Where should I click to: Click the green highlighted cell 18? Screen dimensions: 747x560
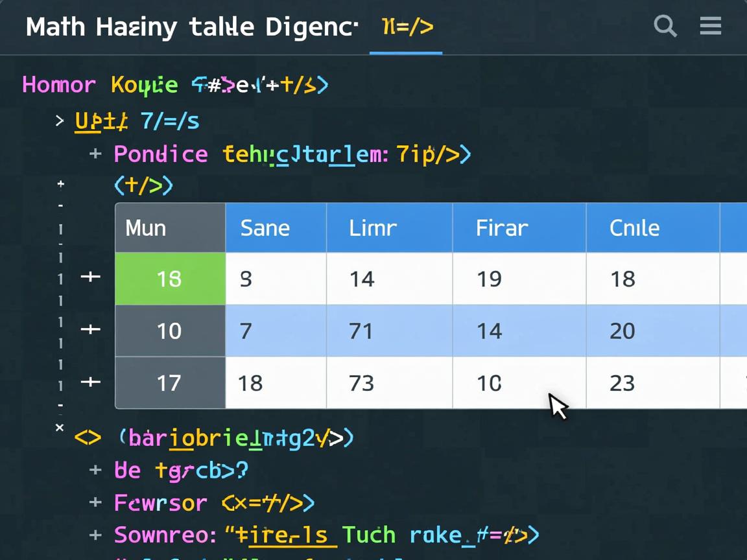[170, 279]
